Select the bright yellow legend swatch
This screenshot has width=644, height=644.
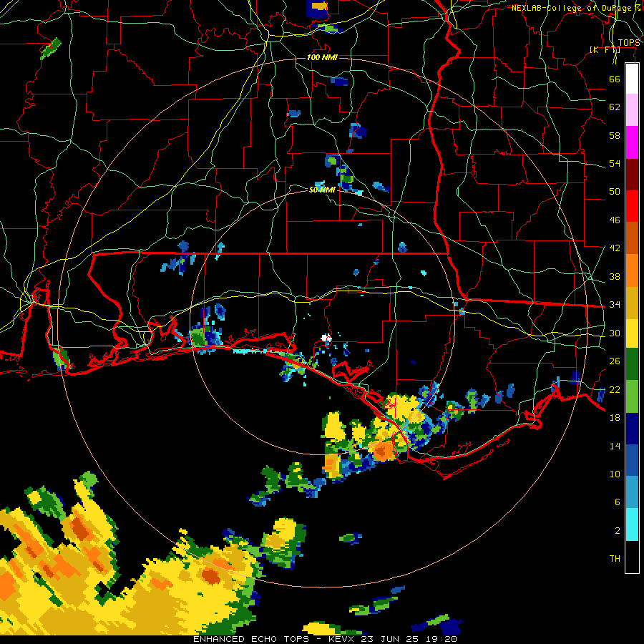coord(632,333)
